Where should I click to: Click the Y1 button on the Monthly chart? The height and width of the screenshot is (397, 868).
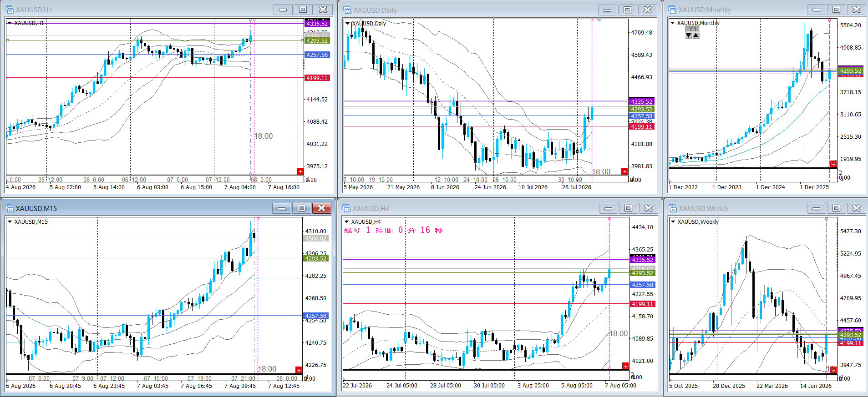coord(692,29)
